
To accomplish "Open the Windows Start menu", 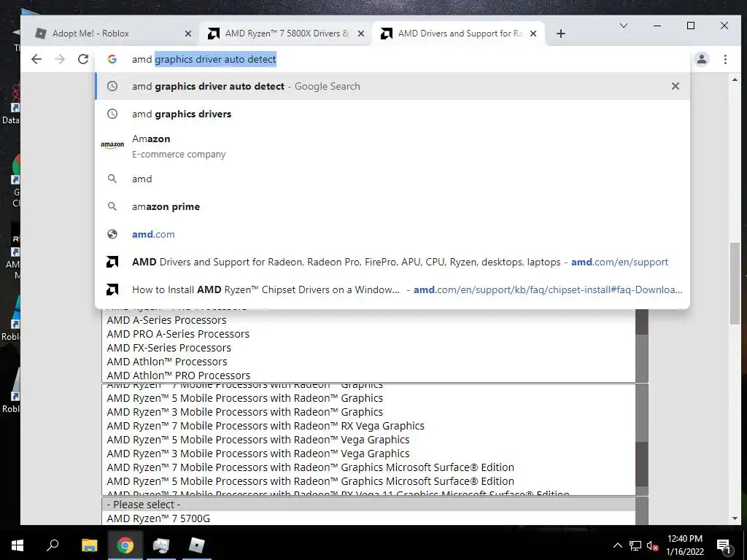I will [18, 545].
